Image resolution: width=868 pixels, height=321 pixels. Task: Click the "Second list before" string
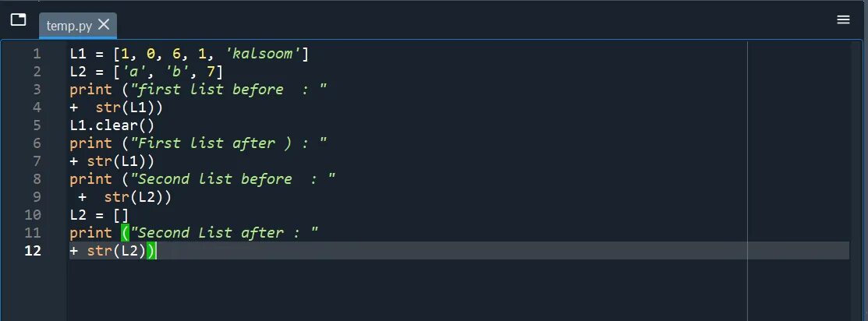(232, 178)
